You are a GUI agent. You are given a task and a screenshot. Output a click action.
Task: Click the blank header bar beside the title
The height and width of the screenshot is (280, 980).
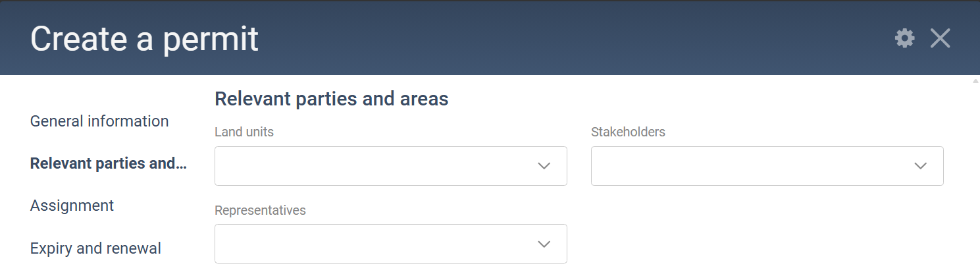[x=573, y=38]
